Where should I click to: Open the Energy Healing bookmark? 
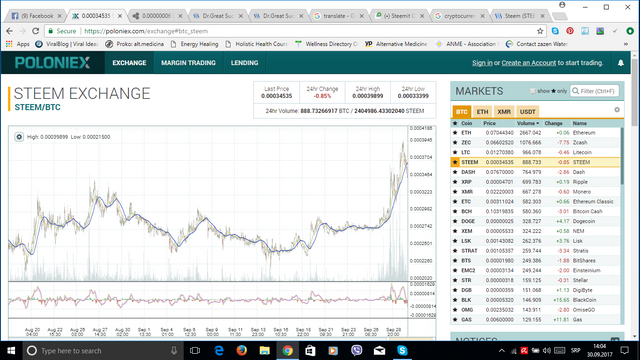(x=194, y=44)
